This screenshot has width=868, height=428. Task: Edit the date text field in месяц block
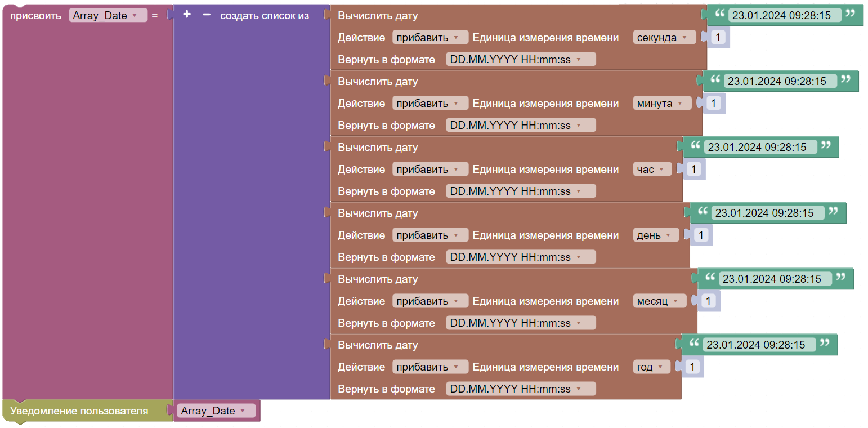tap(775, 279)
